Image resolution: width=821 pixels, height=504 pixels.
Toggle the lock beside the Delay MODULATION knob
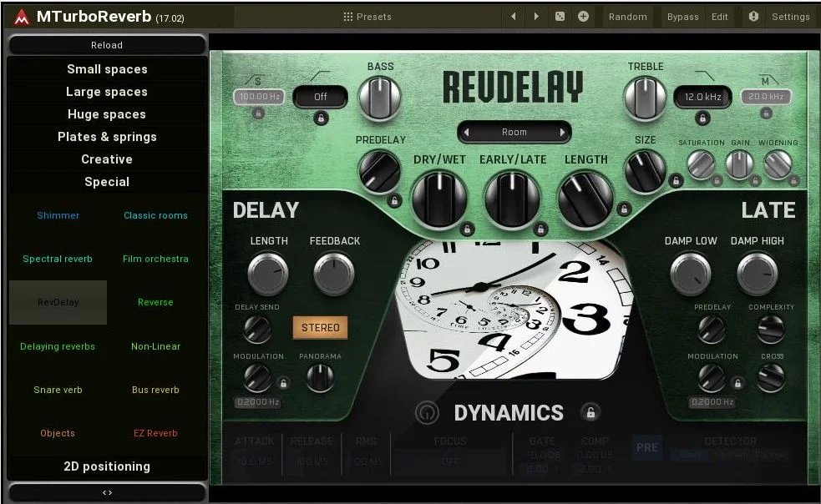[x=283, y=383]
